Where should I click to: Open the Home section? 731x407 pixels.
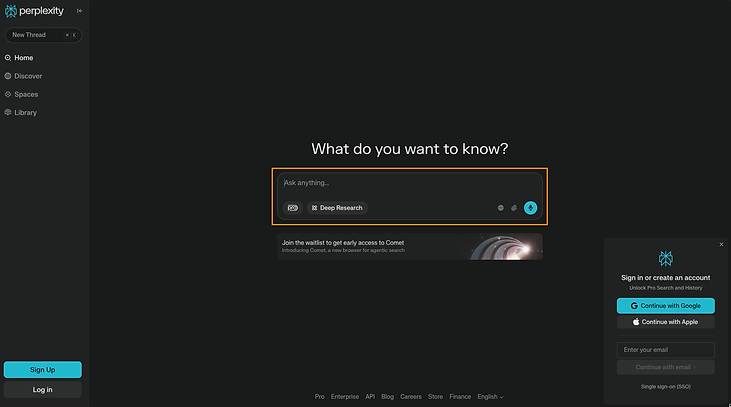tap(19, 58)
